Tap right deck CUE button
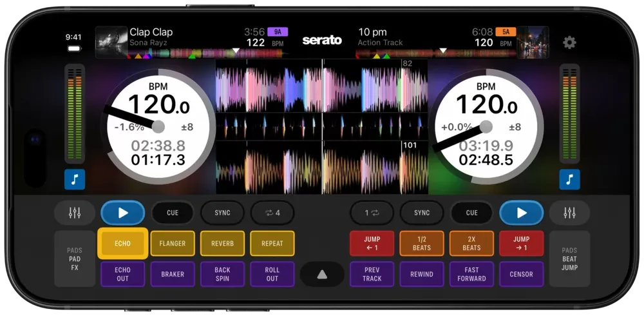The image size is (644, 316). pyautogui.click(x=472, y=213)
